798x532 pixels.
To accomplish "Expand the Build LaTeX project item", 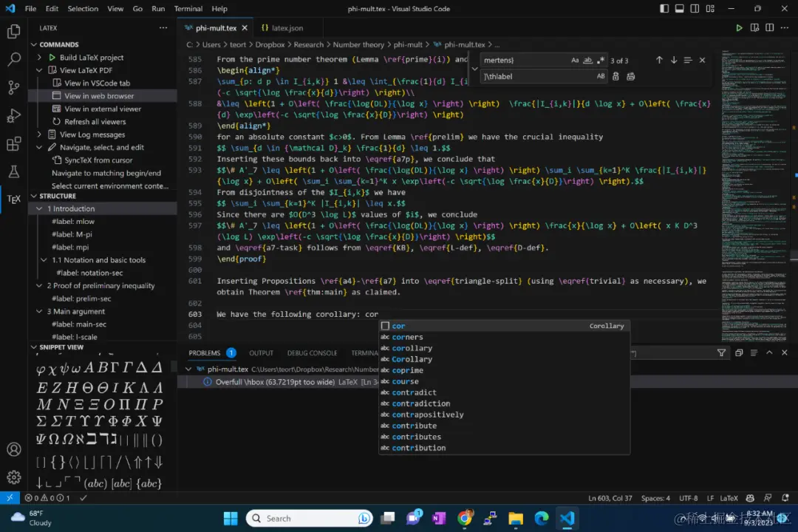I will (x=39, y=58).
